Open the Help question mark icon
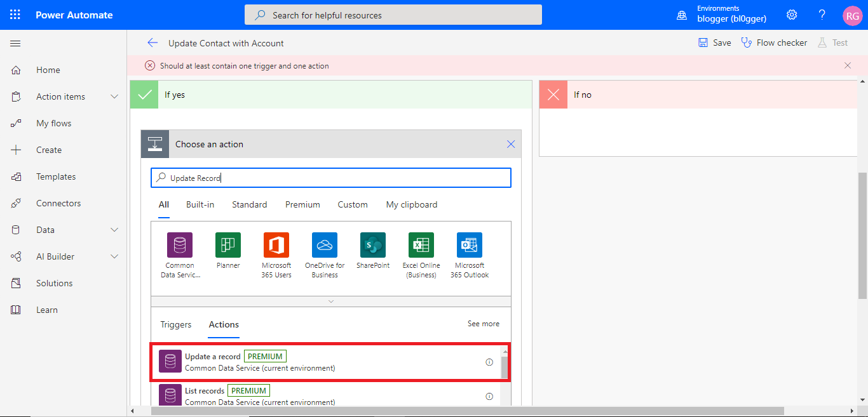 (822, 15)
